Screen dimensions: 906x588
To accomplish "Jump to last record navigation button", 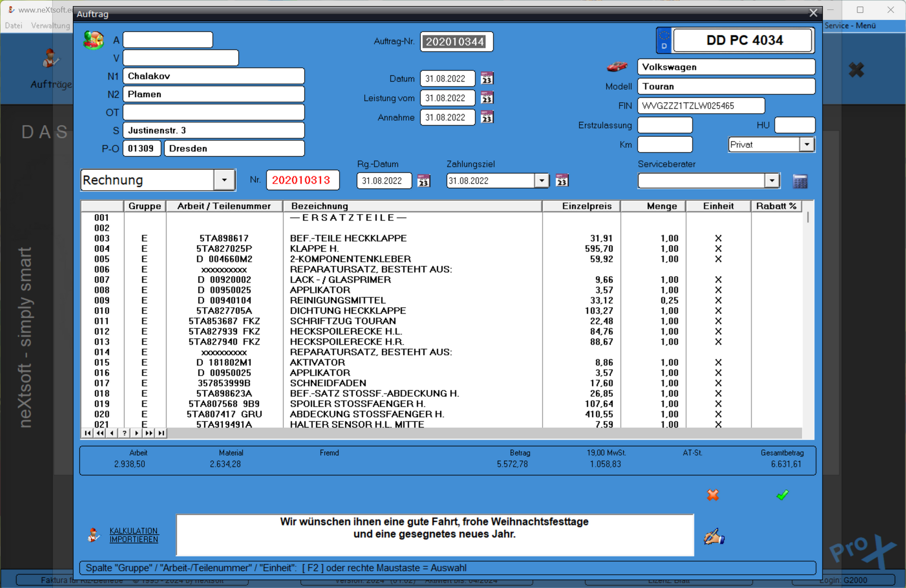I will pyautogui.click(x=161, y=433).
